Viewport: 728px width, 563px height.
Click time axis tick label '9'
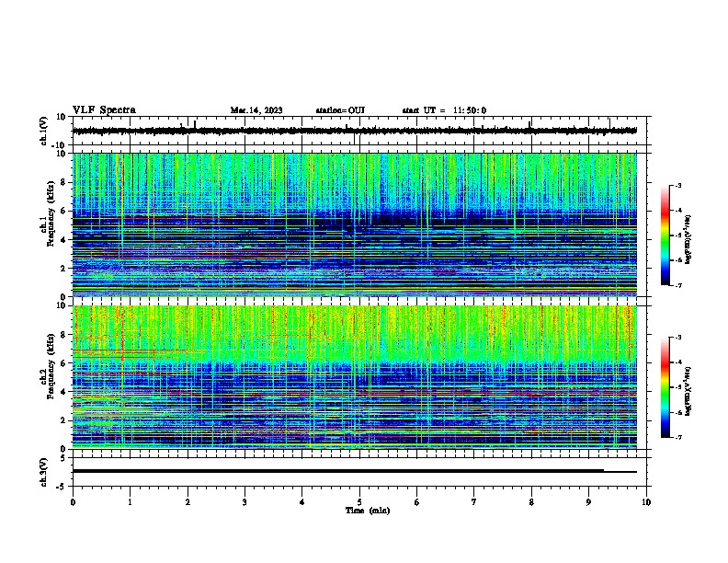point(588,502)
